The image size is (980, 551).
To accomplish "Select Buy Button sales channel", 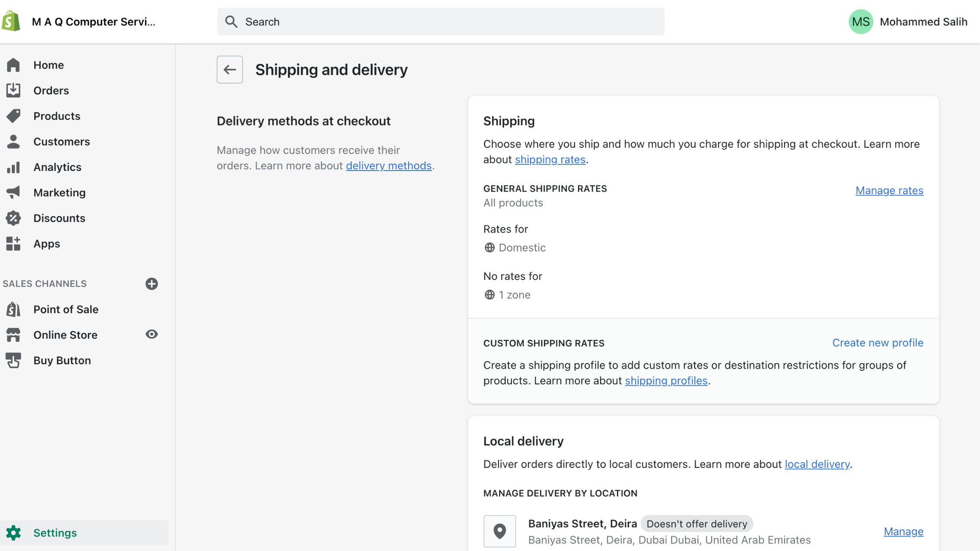I will click(x=62, y=360).
